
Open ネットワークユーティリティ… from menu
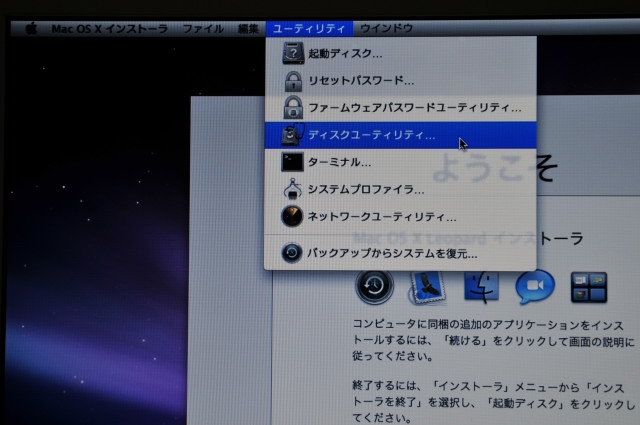pyautogui.click(x=400, y=216)
